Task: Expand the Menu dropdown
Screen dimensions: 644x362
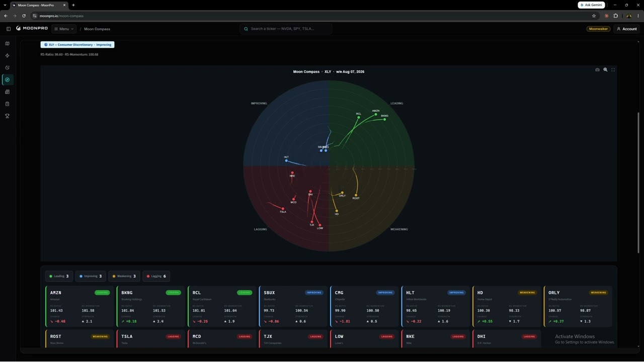Action: (64, 29)
